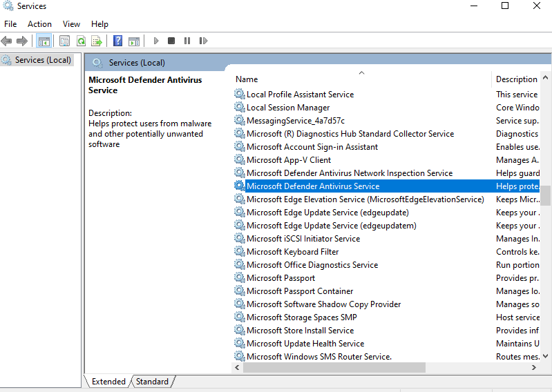The width and height of the screenshot is (552, 392).
Task: Click the Start Service play icon
Action: coord(156,41)
